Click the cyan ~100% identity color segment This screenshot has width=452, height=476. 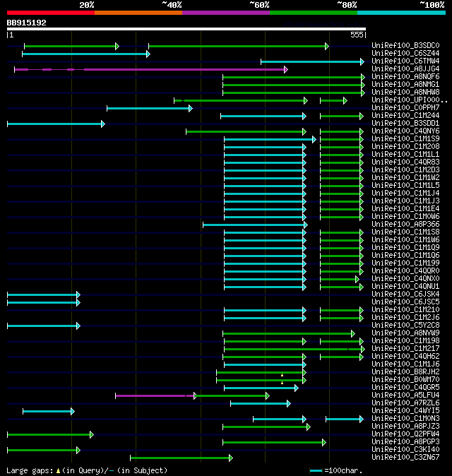(x=401, y=13)
